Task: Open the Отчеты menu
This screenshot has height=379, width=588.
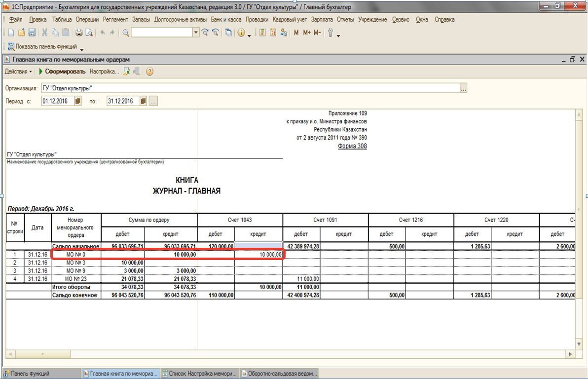Action: click(345, 20)
